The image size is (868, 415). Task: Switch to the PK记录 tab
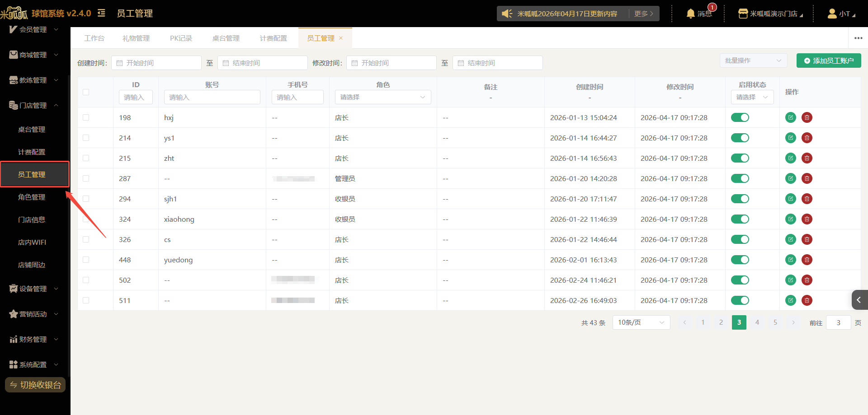(x=181, y=38)
